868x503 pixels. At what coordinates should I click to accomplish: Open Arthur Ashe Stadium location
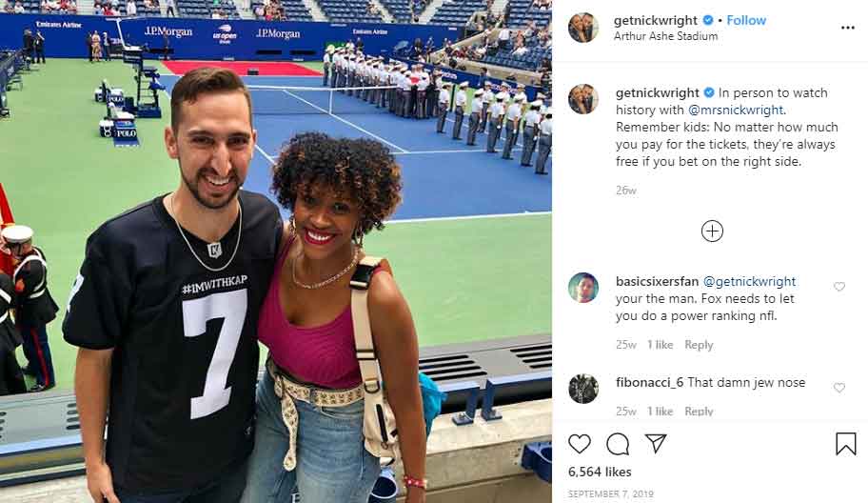tap(665, 36)
